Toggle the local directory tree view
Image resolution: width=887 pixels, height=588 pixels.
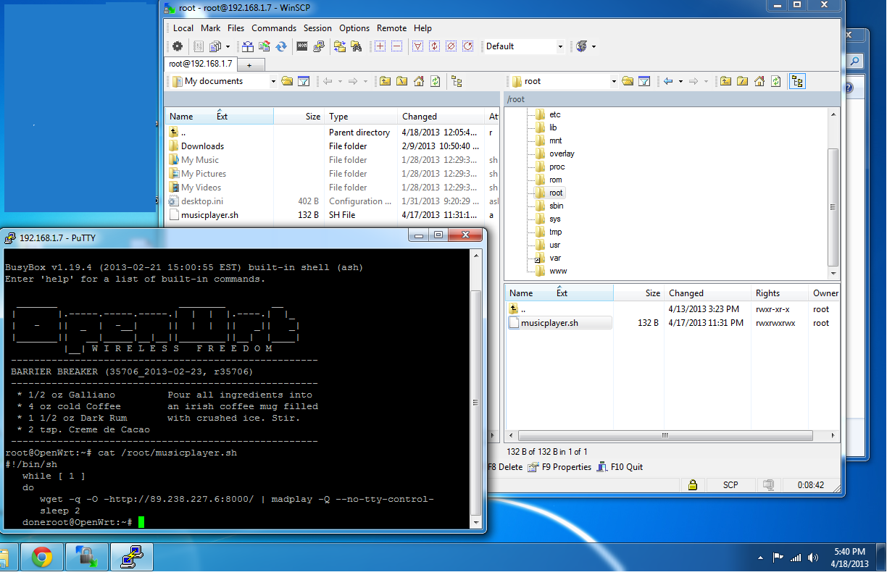click(457, 81)
